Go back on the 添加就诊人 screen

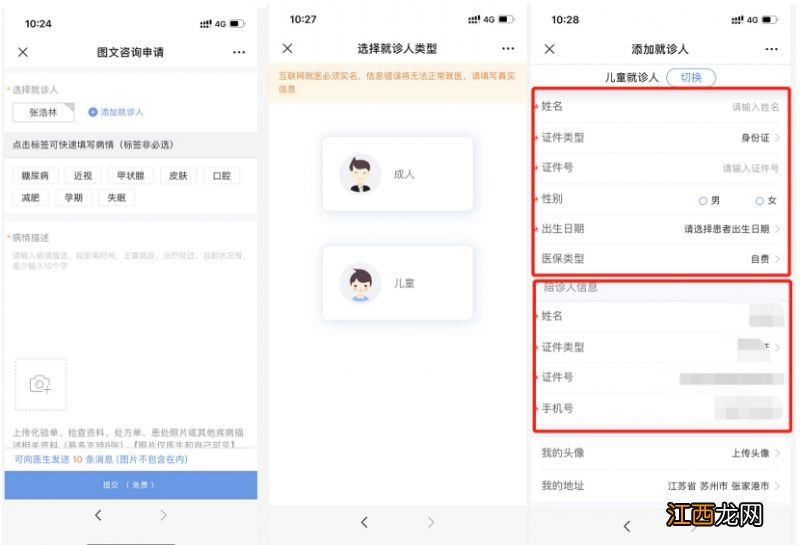coord(627,526)
